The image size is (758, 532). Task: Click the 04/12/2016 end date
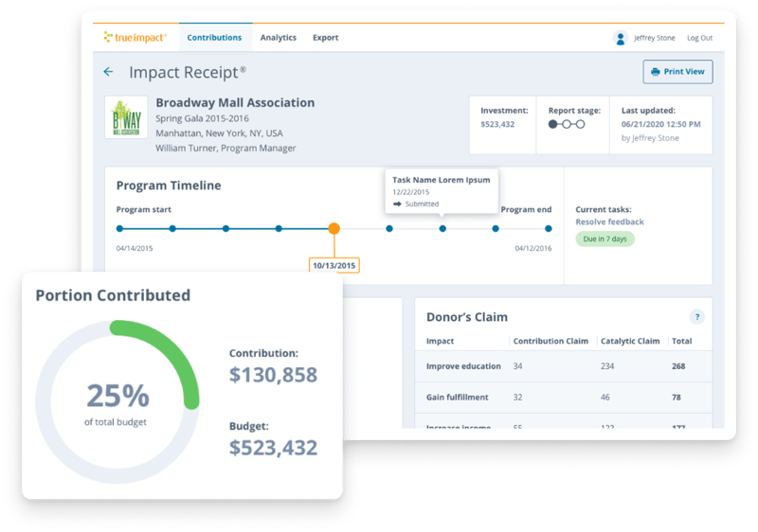tap(533, 248)
